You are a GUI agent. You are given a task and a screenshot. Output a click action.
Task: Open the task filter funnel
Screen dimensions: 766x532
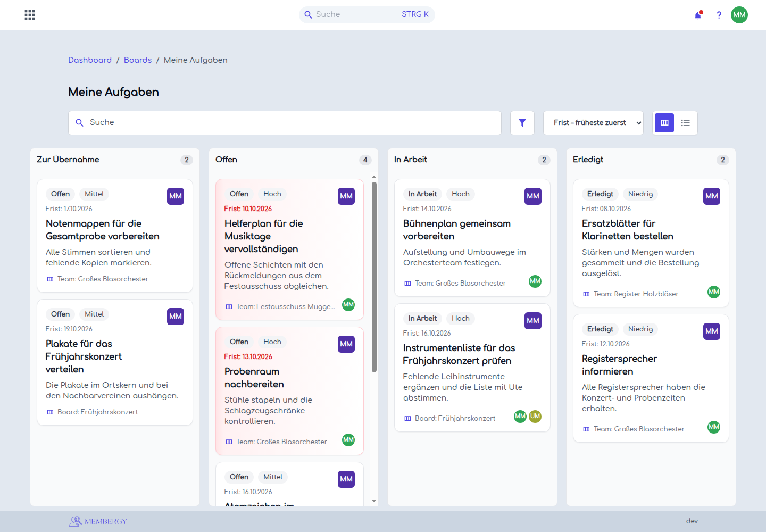click(522, 123)
